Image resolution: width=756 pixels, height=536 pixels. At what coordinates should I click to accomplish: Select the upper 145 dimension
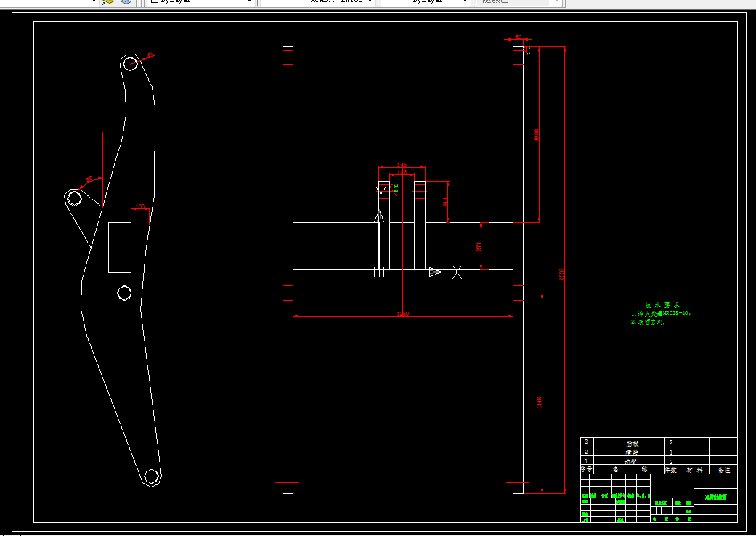[402, 165]
